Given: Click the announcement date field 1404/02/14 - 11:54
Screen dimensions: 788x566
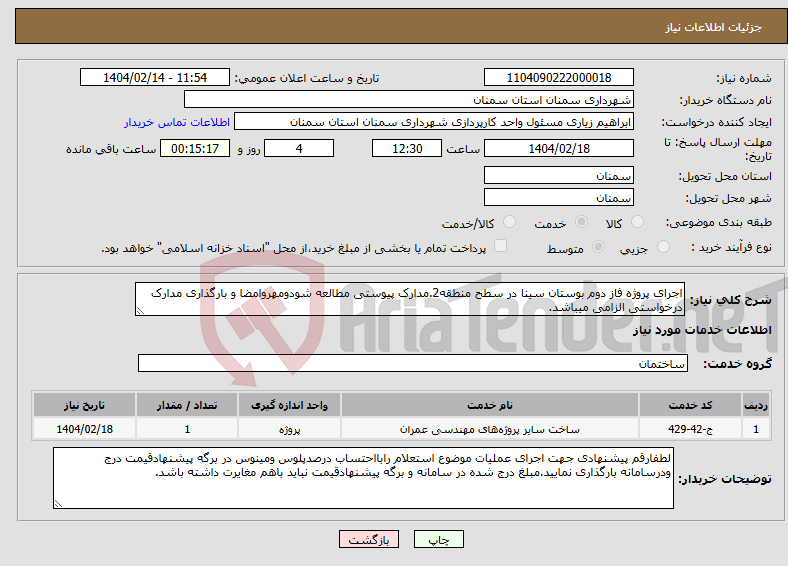Looking at the screenshot, I should point(155,77).
